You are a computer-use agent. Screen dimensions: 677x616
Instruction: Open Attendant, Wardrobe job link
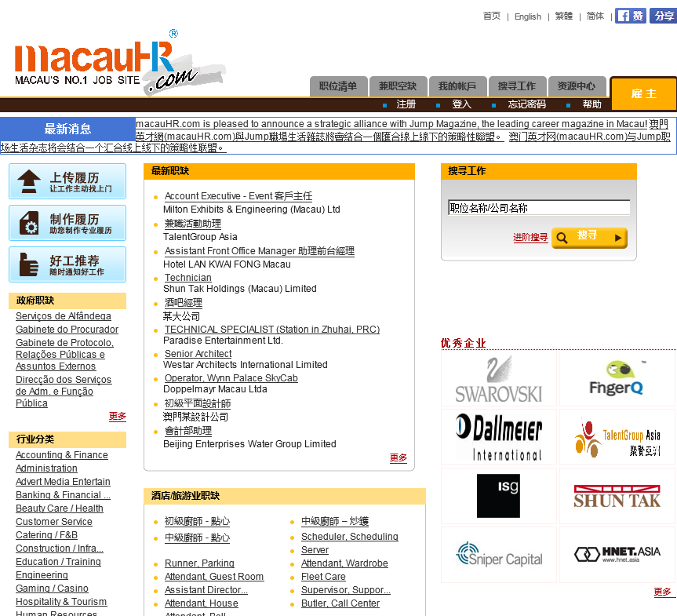(x=344, y=563)
